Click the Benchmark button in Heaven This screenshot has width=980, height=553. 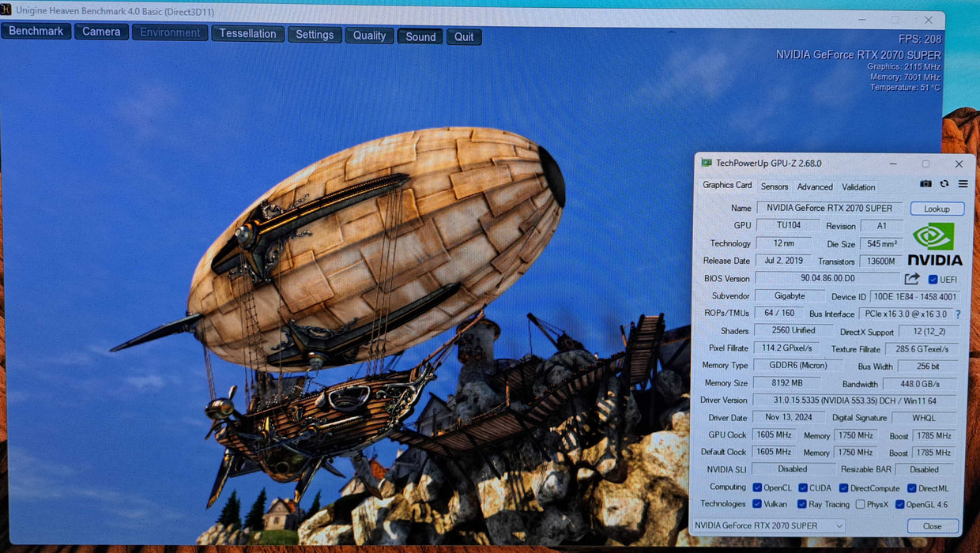point(36,31)
